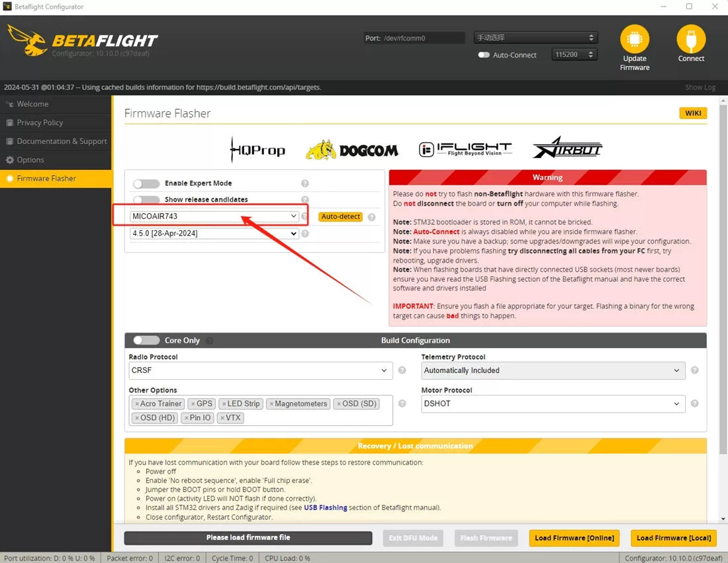Screen dimensions: 728x563
Task: Click help icon beside Motor Protocol dropdown
Action: tap(694, 404)
